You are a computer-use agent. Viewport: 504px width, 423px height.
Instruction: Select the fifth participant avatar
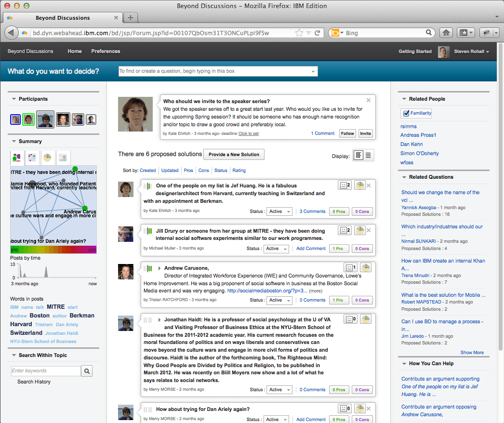coord(78,119)
